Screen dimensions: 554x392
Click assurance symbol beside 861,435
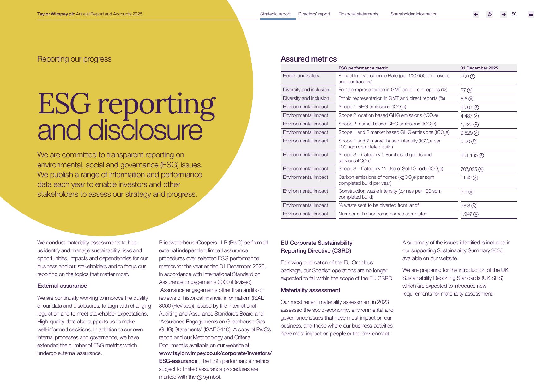coord(481,155)
